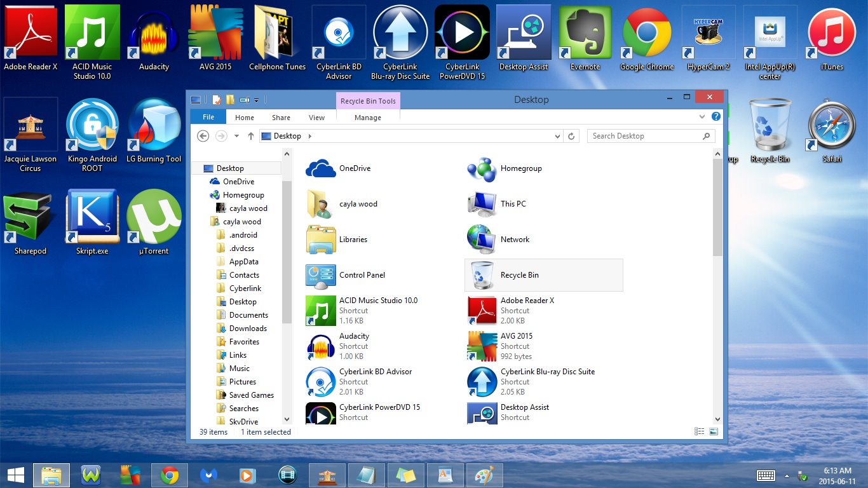Select Saved Games in the navigation tree

tap(244, 395)
